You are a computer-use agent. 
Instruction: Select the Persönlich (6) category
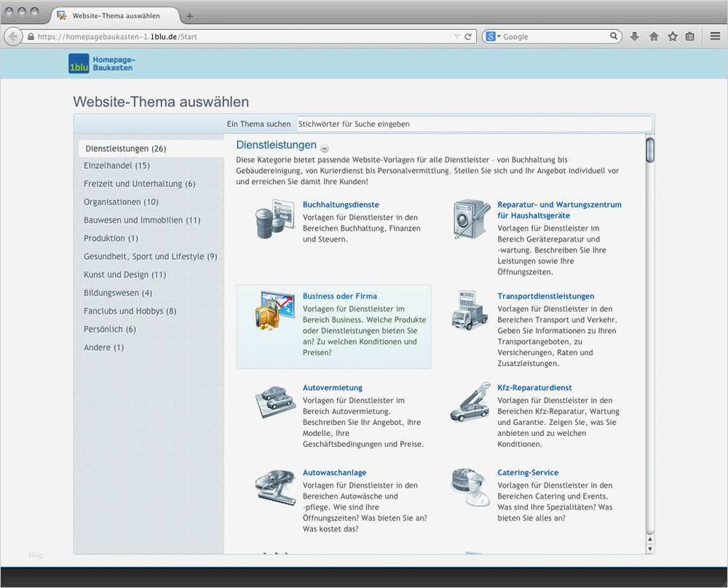110,329
